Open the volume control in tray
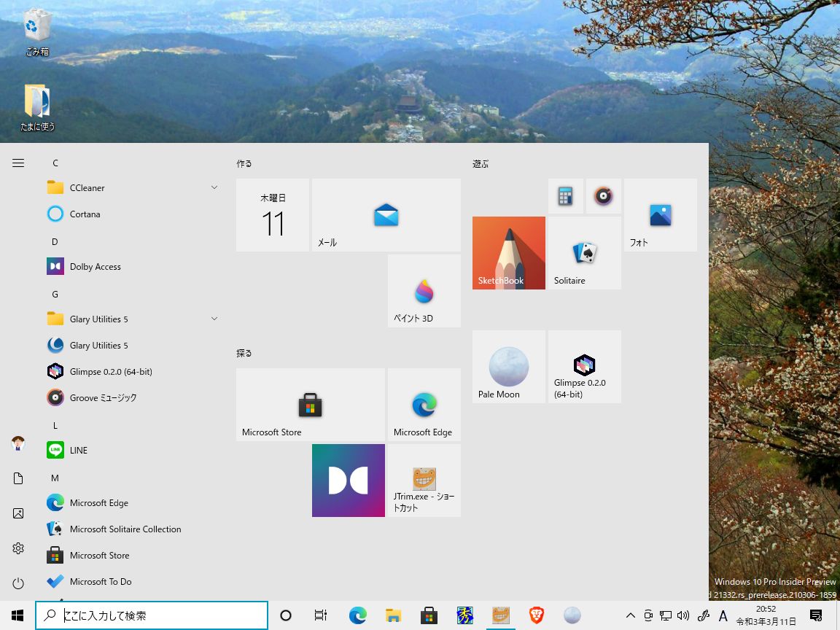This screenshot has width=840, height=630. (x=683, y=615)
